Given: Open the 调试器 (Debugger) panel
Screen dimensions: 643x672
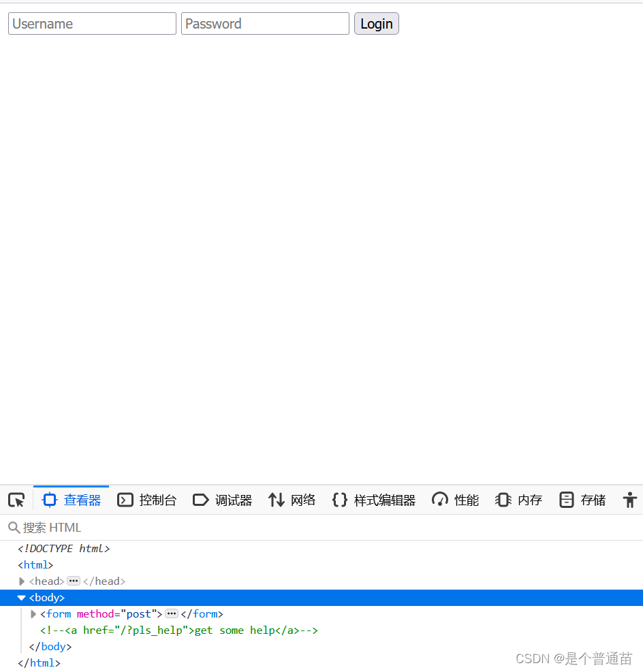Looking at the screenshot, I should point(222,500).
